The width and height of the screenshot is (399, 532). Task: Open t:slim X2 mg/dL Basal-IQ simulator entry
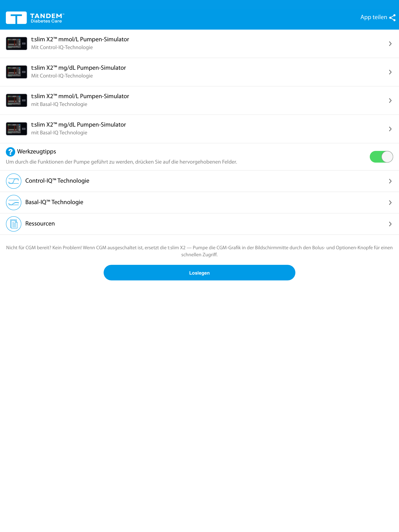tap(199, 129)
